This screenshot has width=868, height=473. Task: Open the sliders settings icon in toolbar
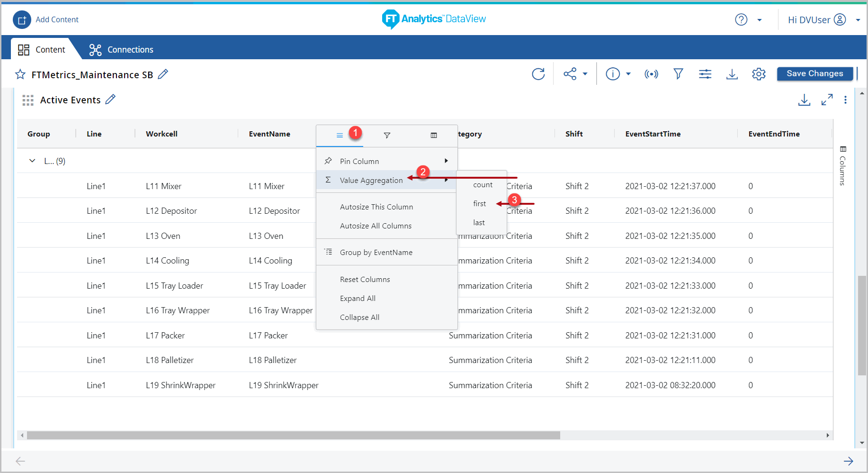705,74
